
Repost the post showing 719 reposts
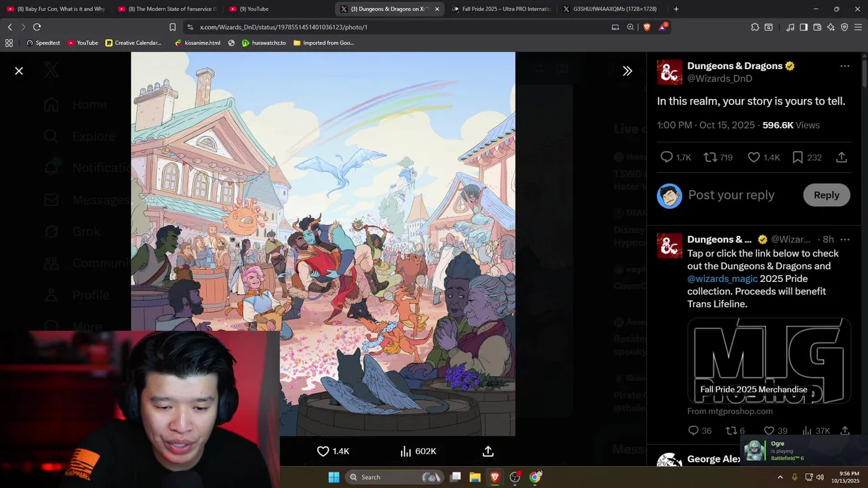coord(718,157)
